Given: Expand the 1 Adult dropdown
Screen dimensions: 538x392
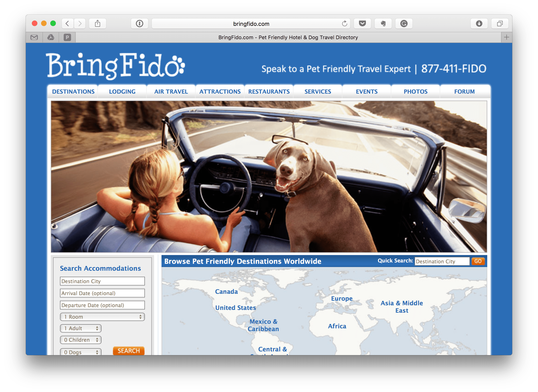Looking at the screenshot, I should (81, 328).
